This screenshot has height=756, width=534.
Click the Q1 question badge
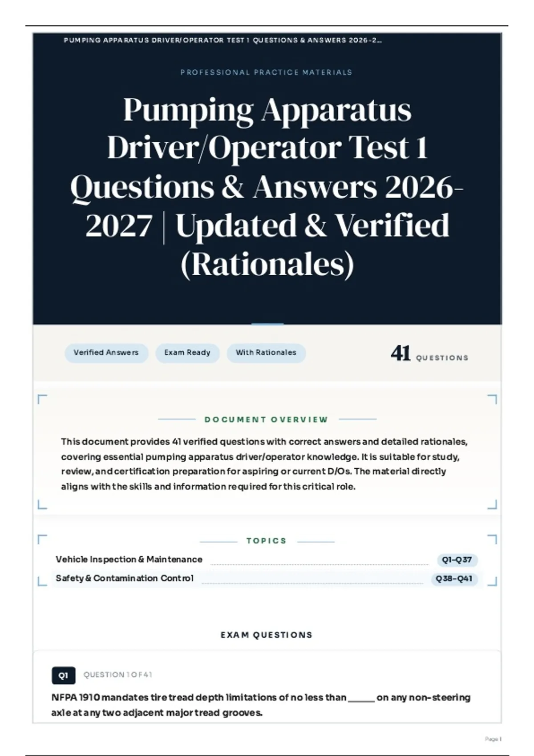(x=63, y=675)
